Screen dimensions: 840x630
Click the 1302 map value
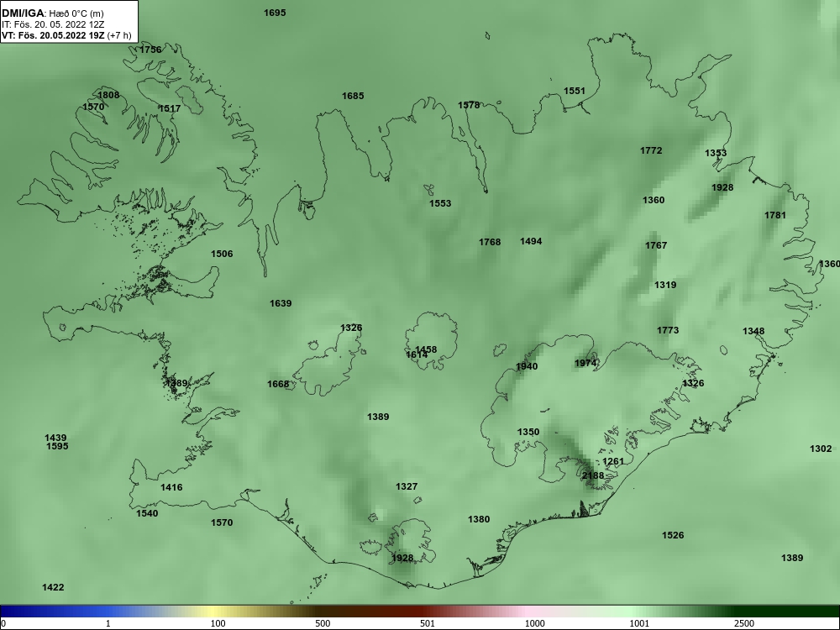[821, 449]
